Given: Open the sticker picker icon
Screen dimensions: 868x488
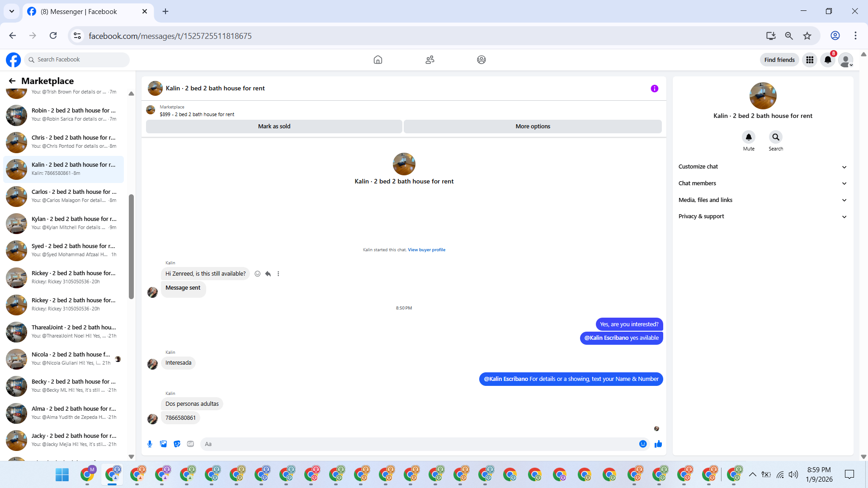Looking at the screenshot, I should [x=177, y=444].
